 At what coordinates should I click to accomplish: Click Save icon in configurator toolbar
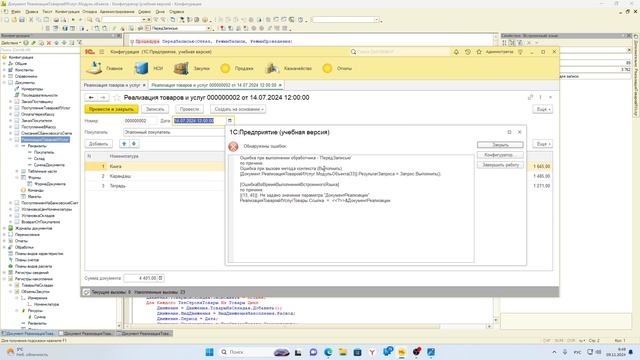[22, 20]
